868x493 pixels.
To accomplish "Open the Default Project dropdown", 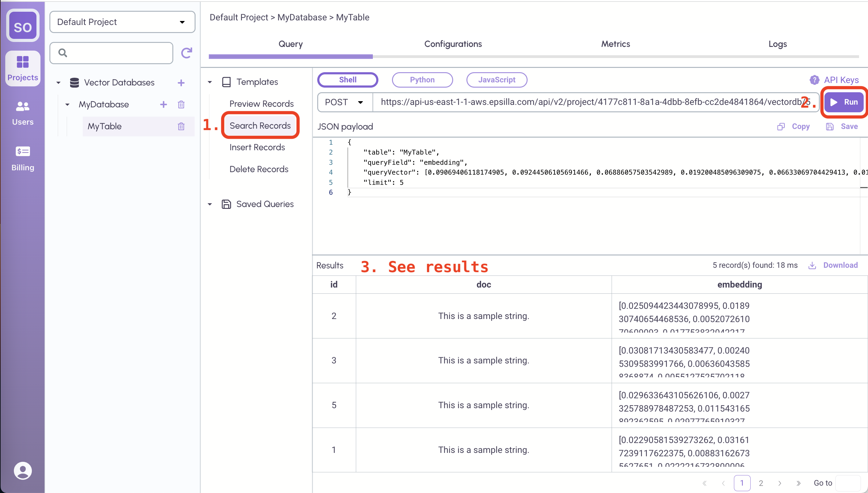I will [x=122, y=22].
